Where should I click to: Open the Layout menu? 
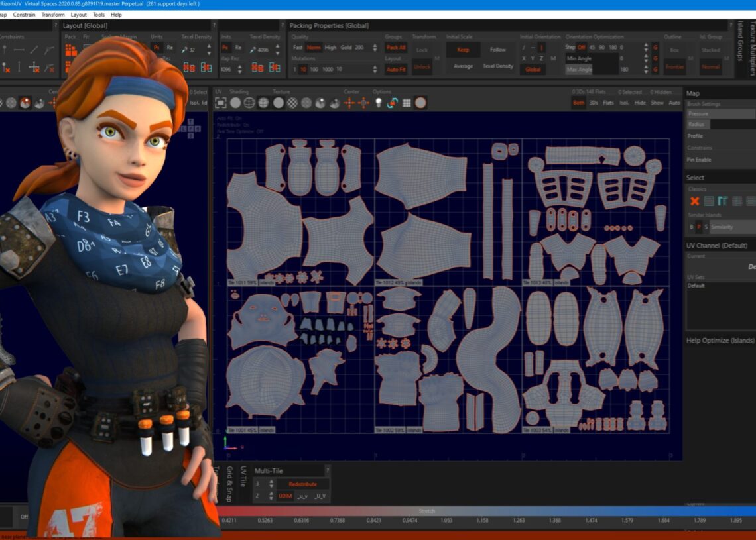tap(78, 15)
